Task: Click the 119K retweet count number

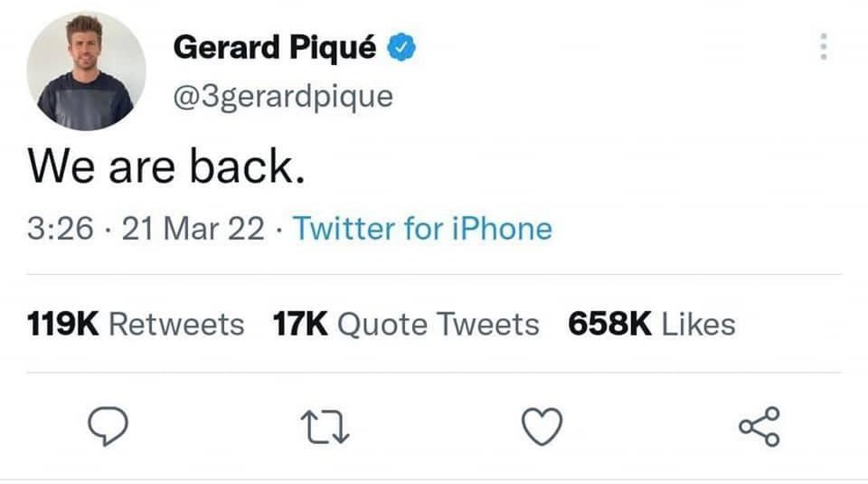Action: tap(63, 324)
